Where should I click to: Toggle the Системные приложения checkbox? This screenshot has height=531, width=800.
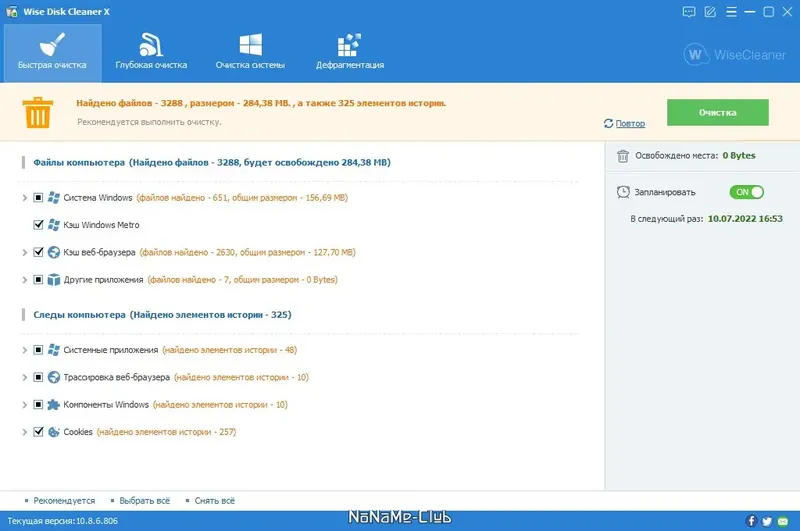pos(38,350)
